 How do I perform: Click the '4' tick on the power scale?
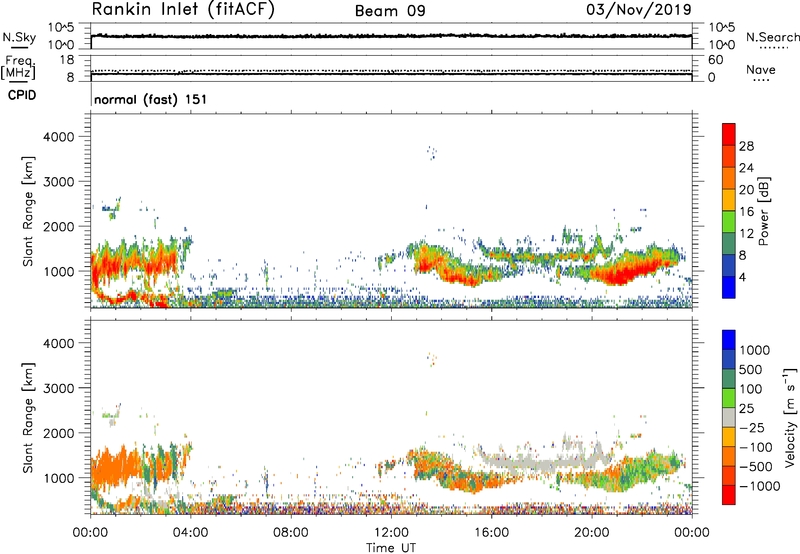click(x=743, y=278)
